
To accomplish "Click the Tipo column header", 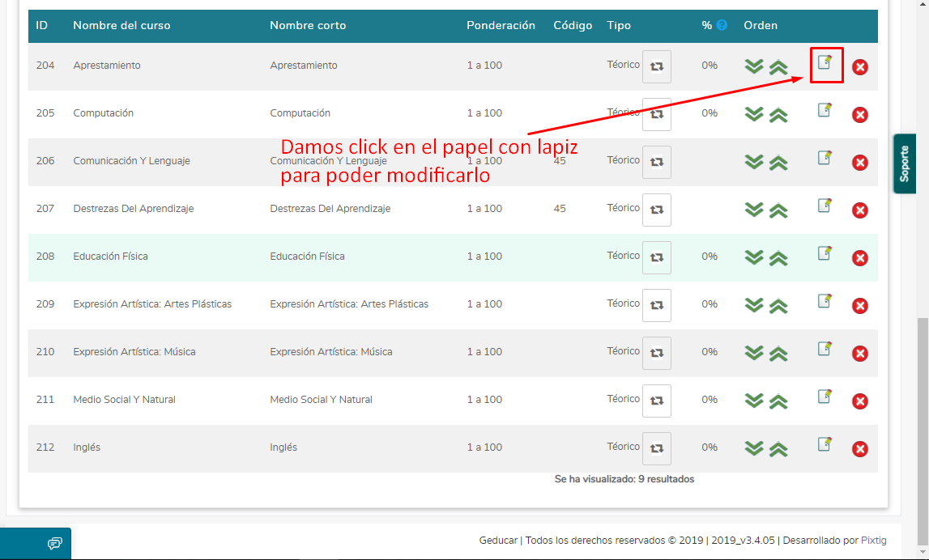I will click(x=619, y=25).
